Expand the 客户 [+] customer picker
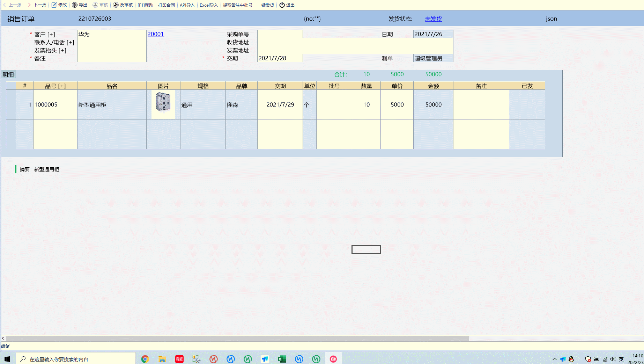Image resolution: width=644 pixels, height=364 pixels. pos(51,34)
